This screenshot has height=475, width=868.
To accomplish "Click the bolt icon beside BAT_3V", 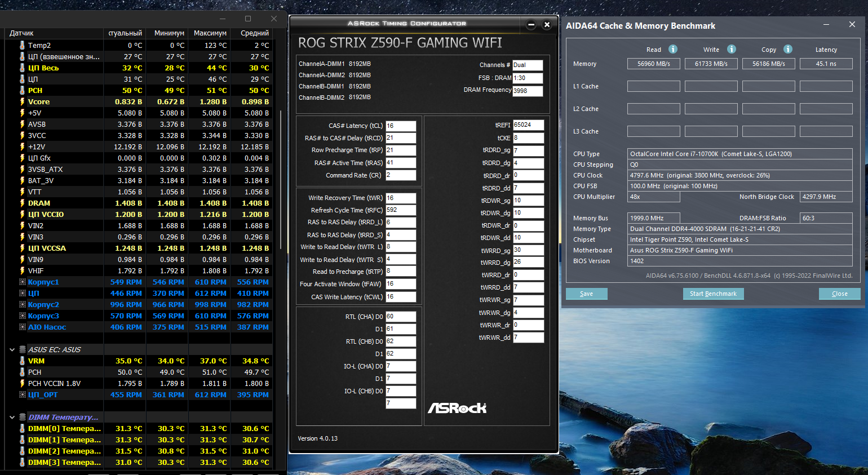I will 22,180.
